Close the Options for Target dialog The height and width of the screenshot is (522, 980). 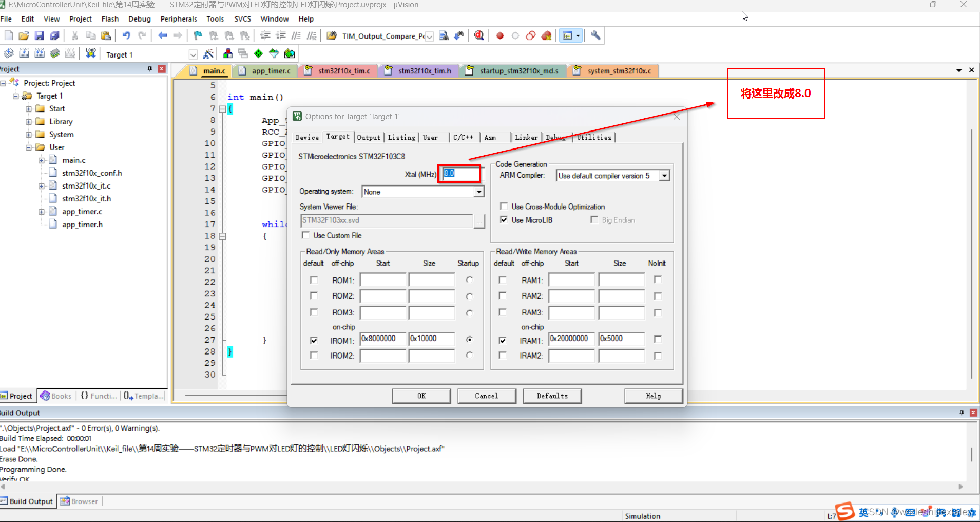(x=677, y=117)
